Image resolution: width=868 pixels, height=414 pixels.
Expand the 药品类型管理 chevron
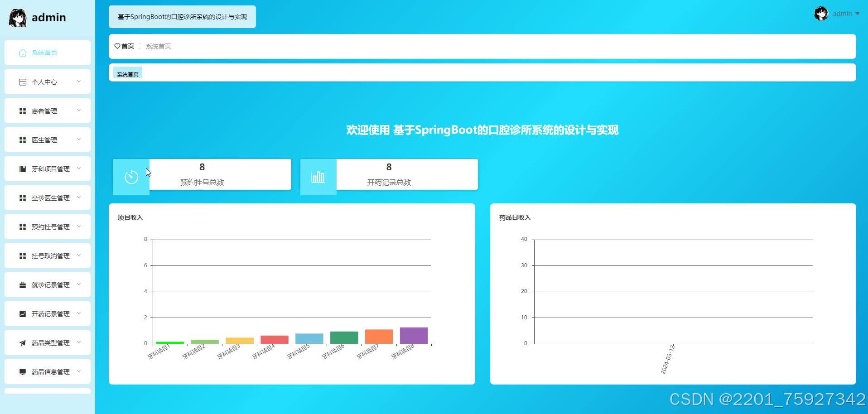[79, 342]
